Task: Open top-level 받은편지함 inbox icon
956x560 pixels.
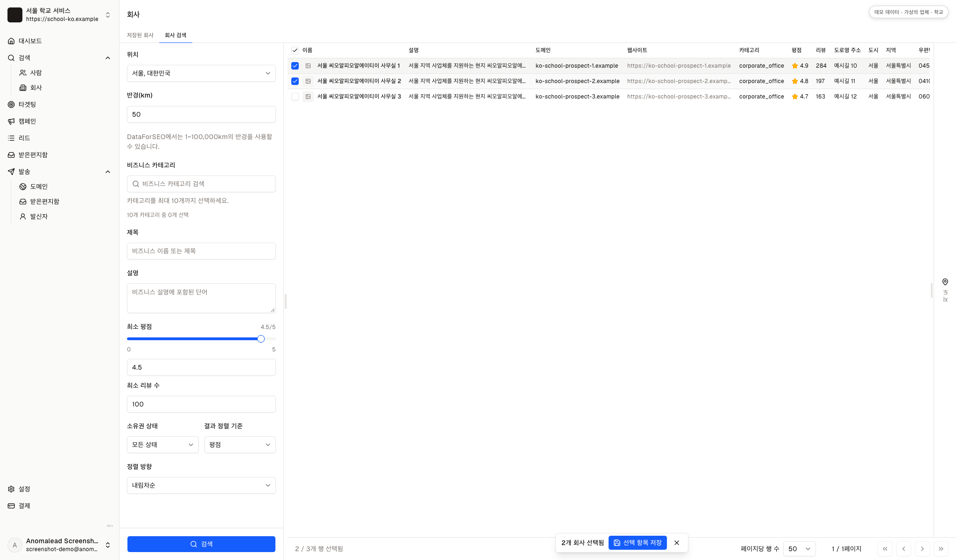Action: (11, 155)
